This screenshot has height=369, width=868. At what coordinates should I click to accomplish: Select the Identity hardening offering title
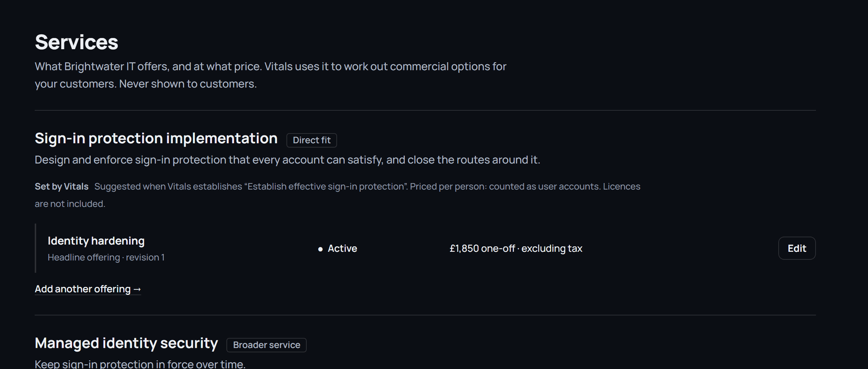[96, 241]
